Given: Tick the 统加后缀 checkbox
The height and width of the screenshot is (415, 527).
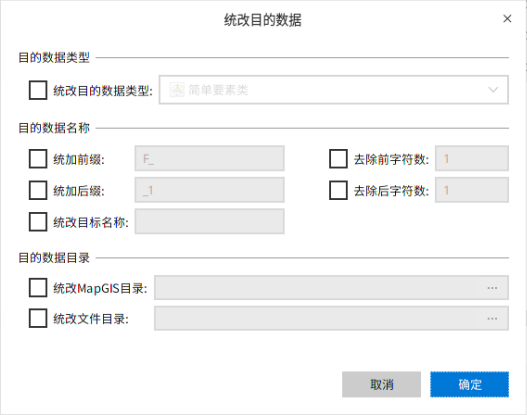Looking at the screenshot, I should [38, 190].
